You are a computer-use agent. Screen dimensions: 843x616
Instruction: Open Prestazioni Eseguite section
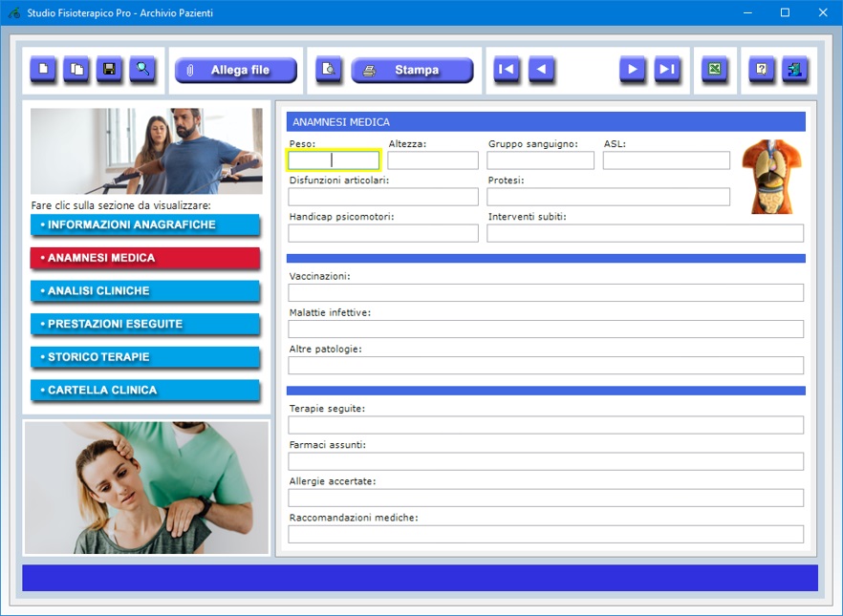[145, 325]
